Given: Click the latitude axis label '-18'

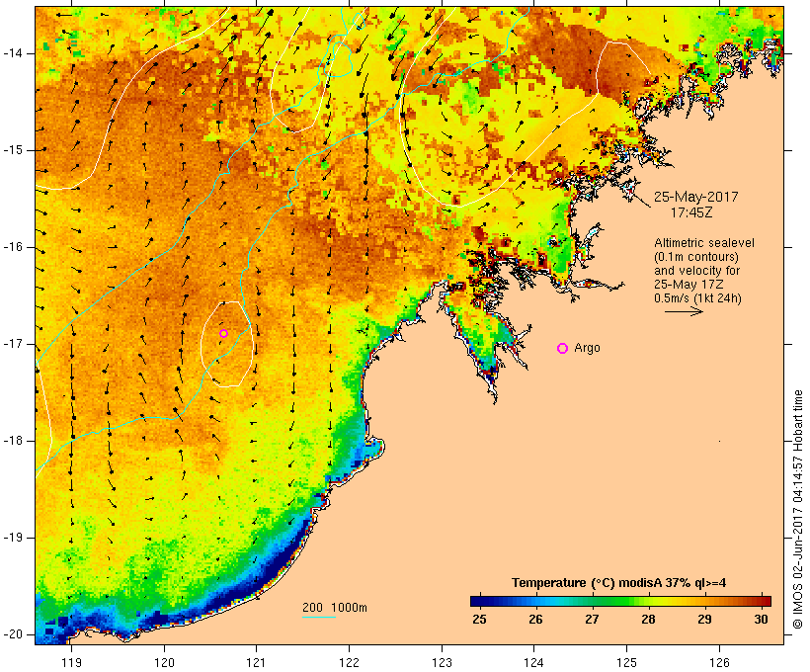Looking at the screenshot, I should [x=13, y=441].
